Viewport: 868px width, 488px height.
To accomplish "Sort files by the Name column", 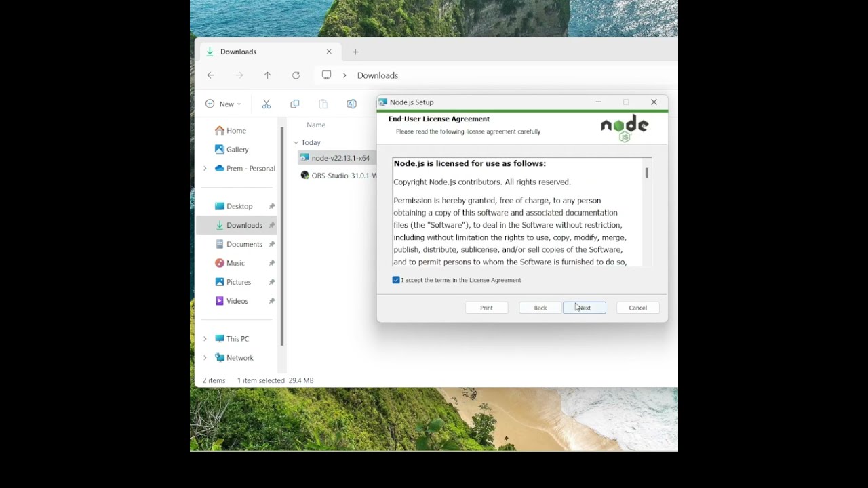I will [316, 125].
